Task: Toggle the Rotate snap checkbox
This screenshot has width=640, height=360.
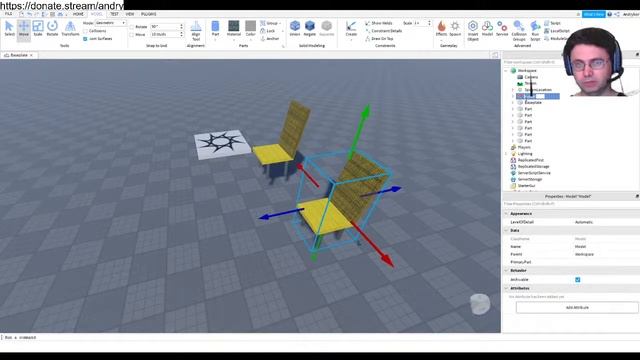Action: 132,27
